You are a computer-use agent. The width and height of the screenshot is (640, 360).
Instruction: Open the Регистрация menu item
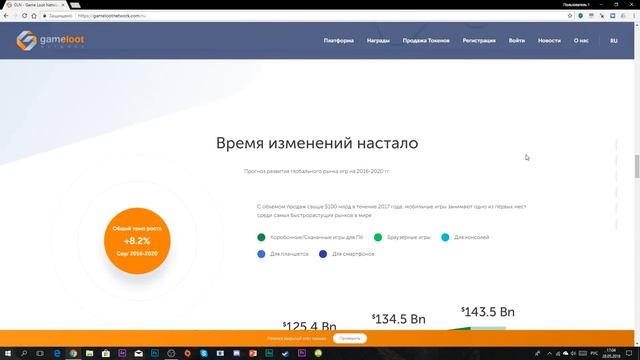(x=479, y=40)
